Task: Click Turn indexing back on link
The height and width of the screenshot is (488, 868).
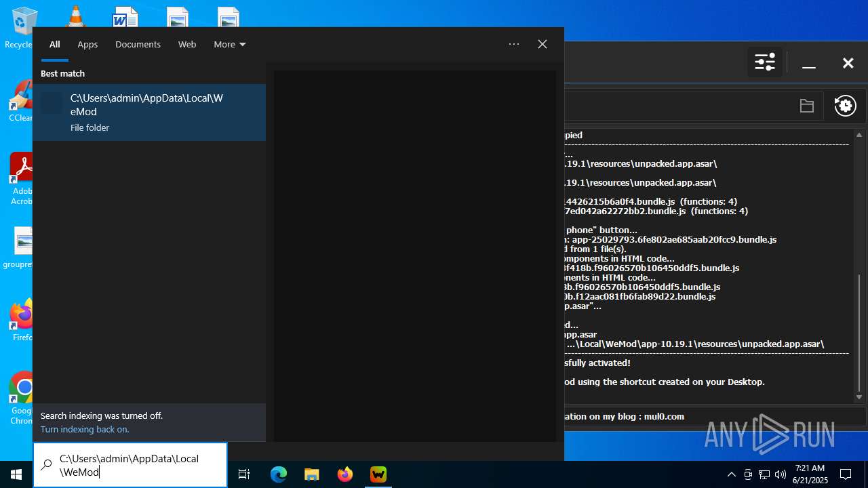Action: tap(85, 429)
